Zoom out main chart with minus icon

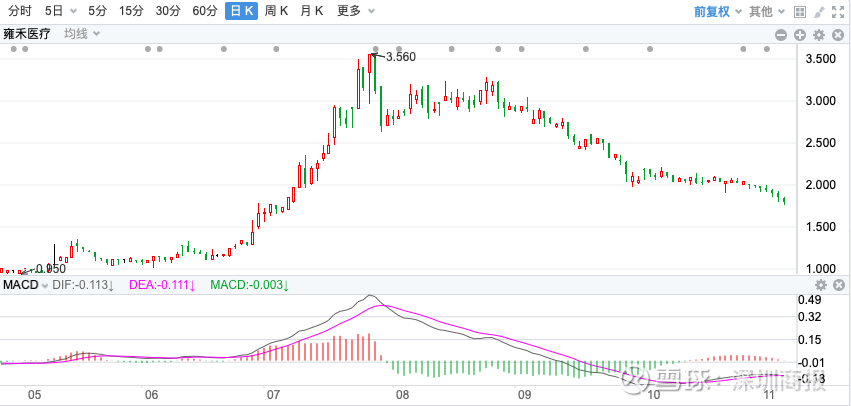(782, 34)
